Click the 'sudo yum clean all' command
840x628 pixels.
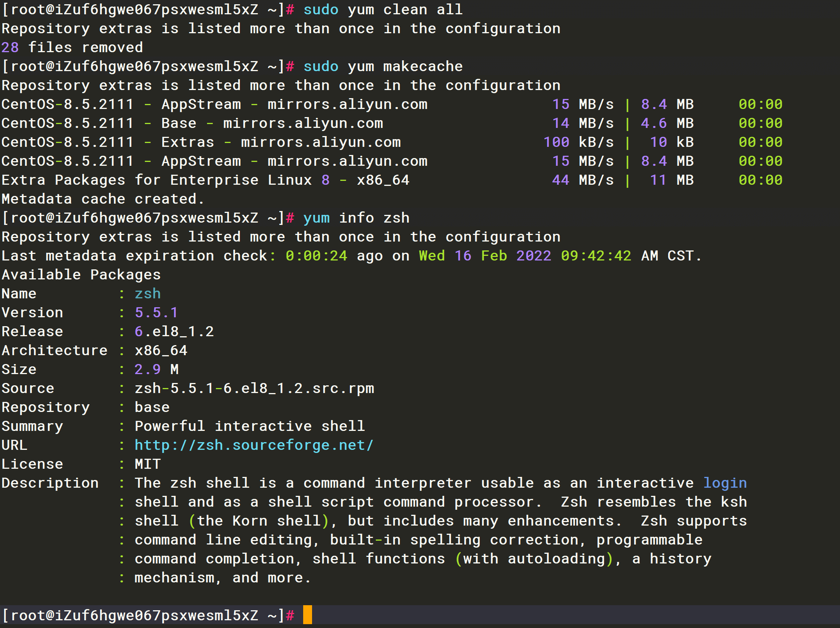click(x=382, y=10)
